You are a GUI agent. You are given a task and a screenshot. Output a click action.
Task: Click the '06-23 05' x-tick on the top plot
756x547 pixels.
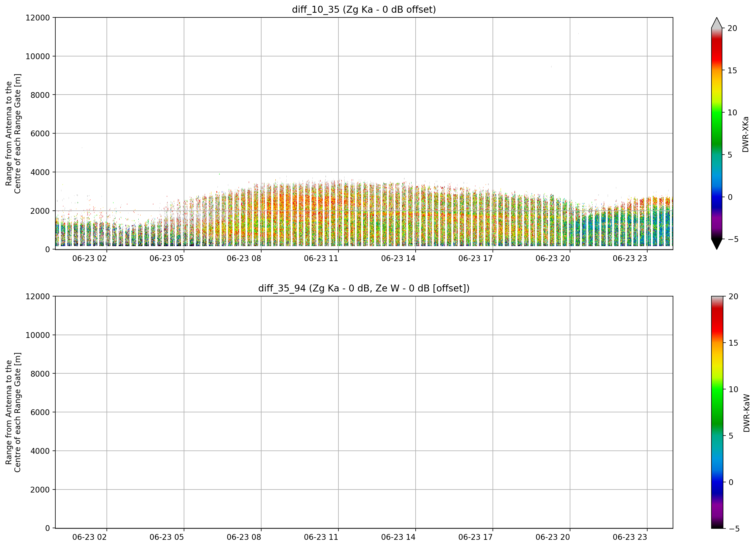click(167, 259)
